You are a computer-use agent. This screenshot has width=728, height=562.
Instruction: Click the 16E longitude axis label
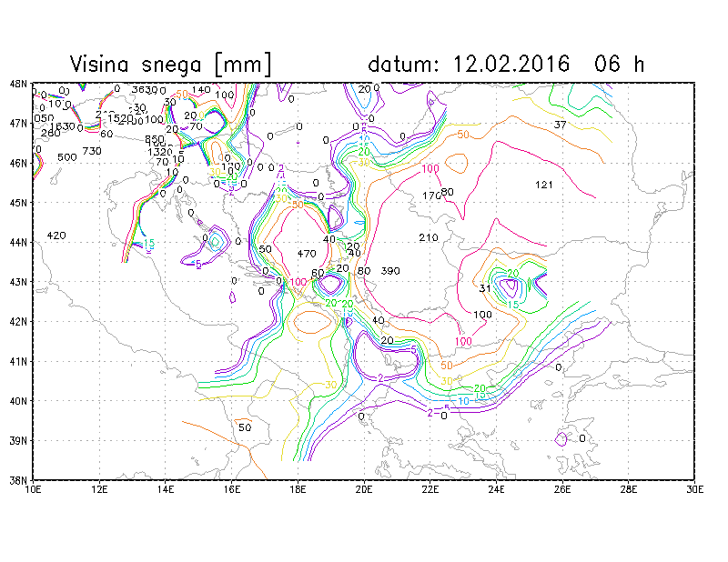232,489
